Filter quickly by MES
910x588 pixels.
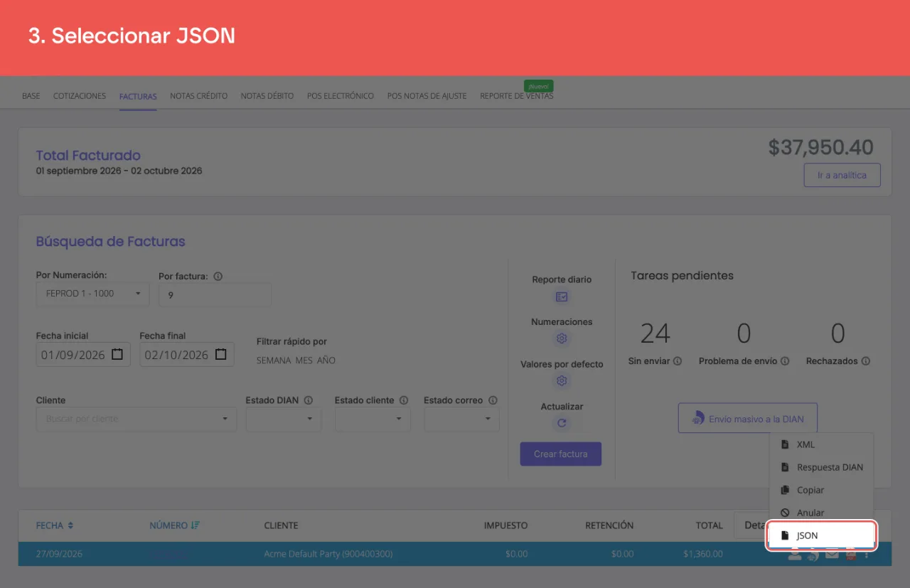[x=304, y=360]
